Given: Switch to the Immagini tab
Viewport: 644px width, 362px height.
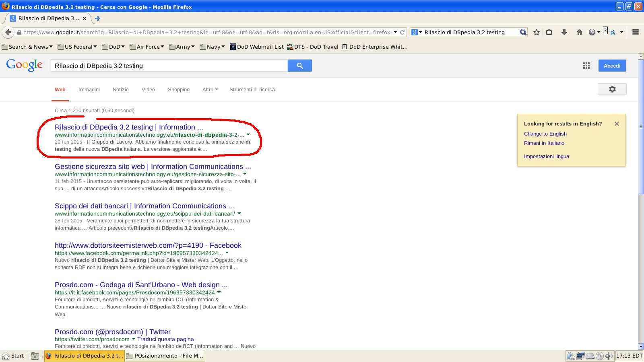Looking at the screenshot, I should click(89, 89).
